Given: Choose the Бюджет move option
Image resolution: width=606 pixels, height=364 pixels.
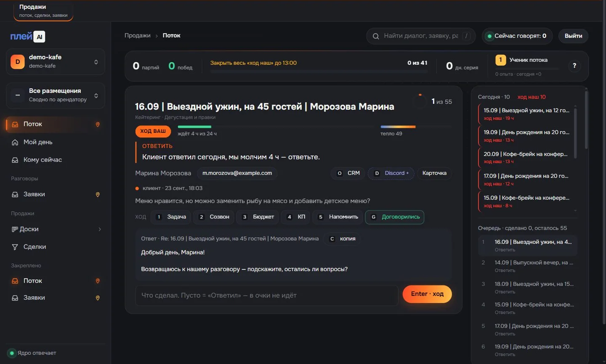Looking at the screenshot, I should pos(258,217).
